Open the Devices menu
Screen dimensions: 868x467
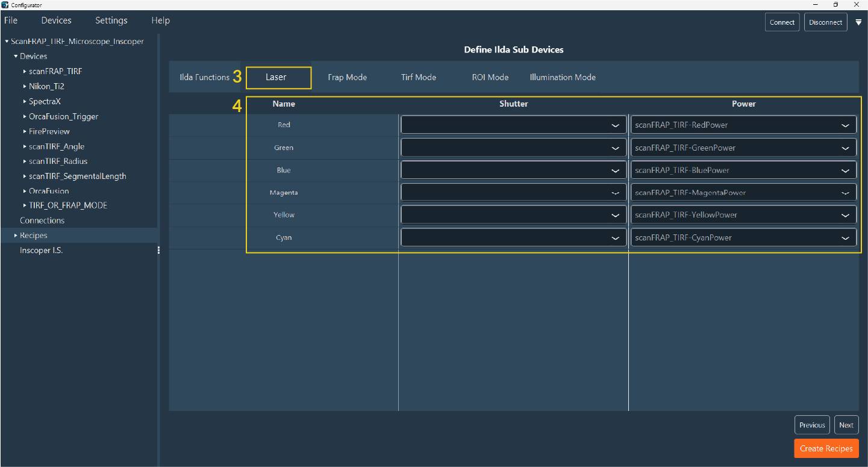56,20
